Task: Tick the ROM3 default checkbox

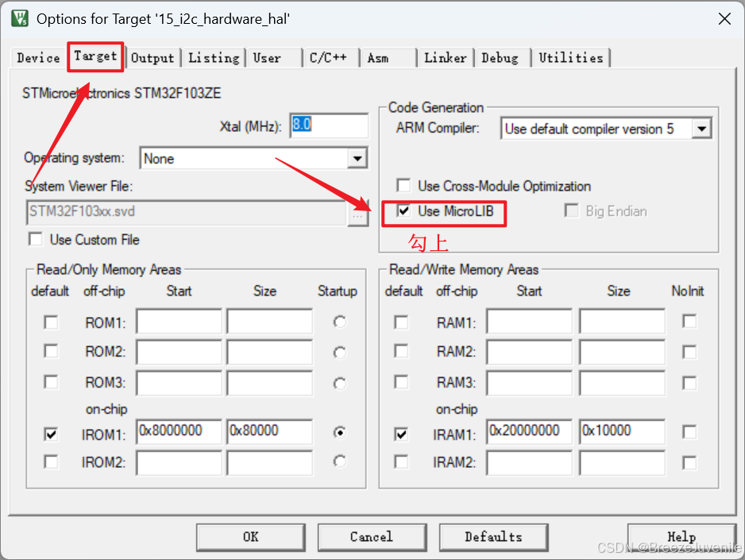Action: click(x=51, y=382)
